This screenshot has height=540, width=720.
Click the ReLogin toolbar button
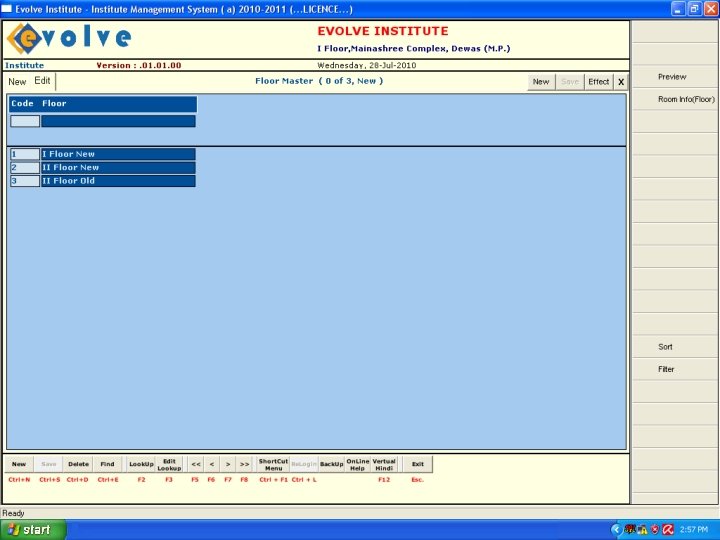pos(304,464)
